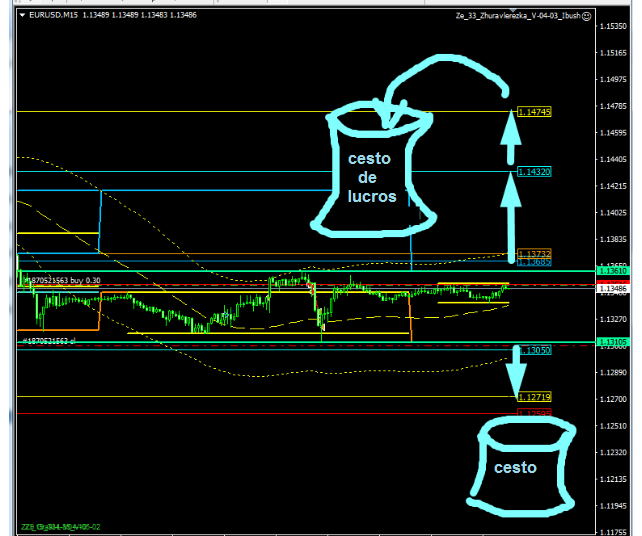The image size is (642, 536).
Task: Select the buy 0.30 order label
Action: pos(62,281)
